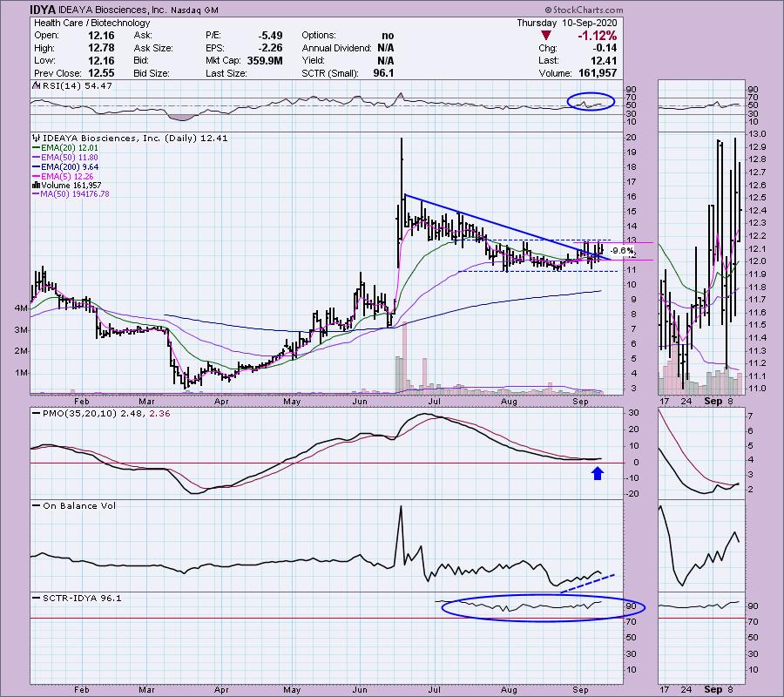784x697 pixels.
Task: Select the red down-triangle change indicator
Action: coord(546,36)
